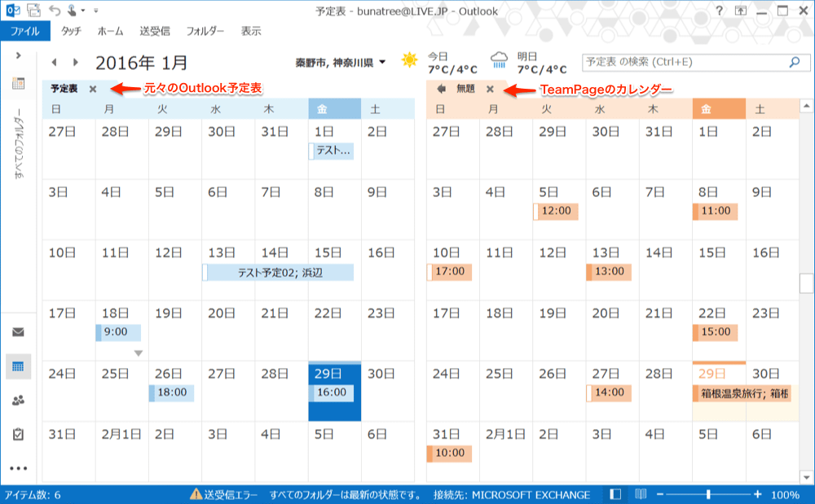
Task: Open the フォルダー ribbon tab
Action: coord(205,31)
